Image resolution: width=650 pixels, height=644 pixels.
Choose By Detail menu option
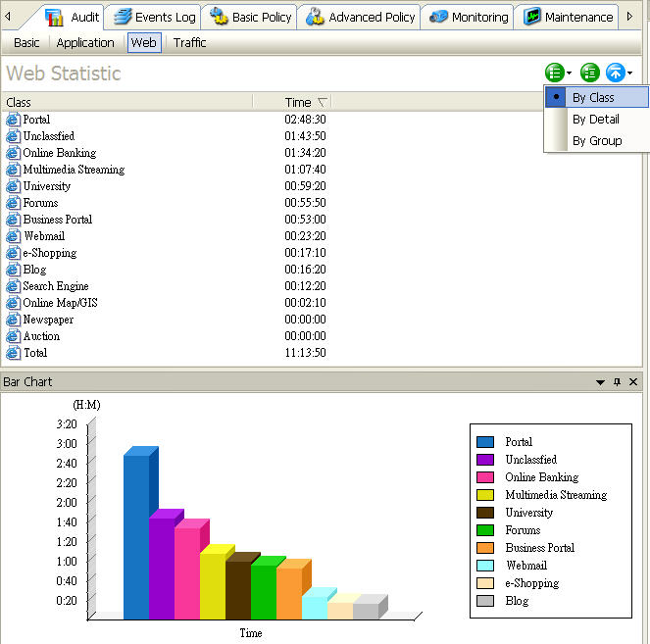click(596, 120)
